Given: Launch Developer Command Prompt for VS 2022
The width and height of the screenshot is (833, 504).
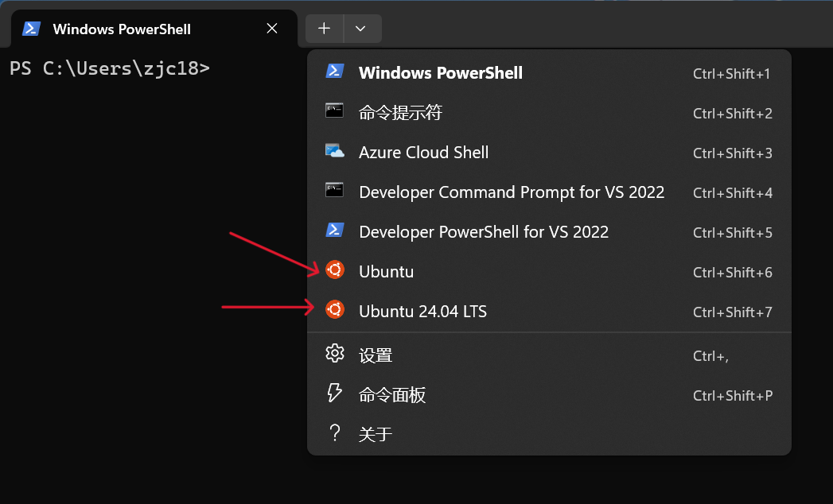Looking at the screenshot, I should [512, 192].
